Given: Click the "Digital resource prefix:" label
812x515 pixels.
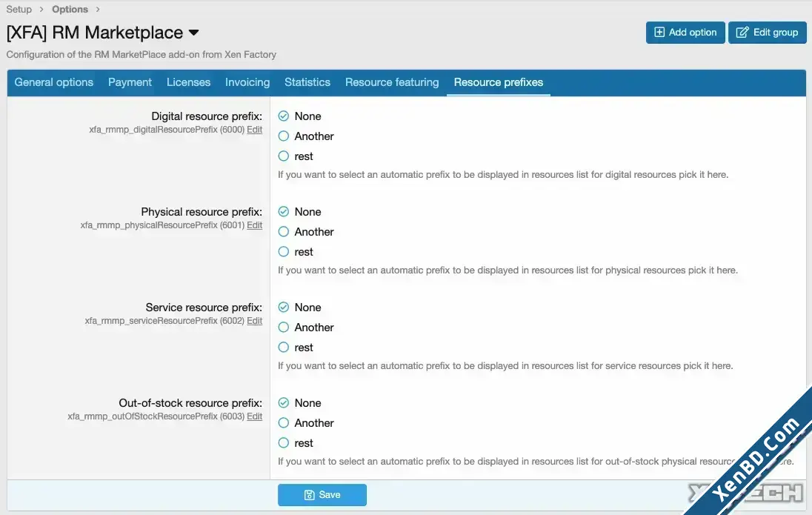Looking at the screenshot, I should point(207,116).
